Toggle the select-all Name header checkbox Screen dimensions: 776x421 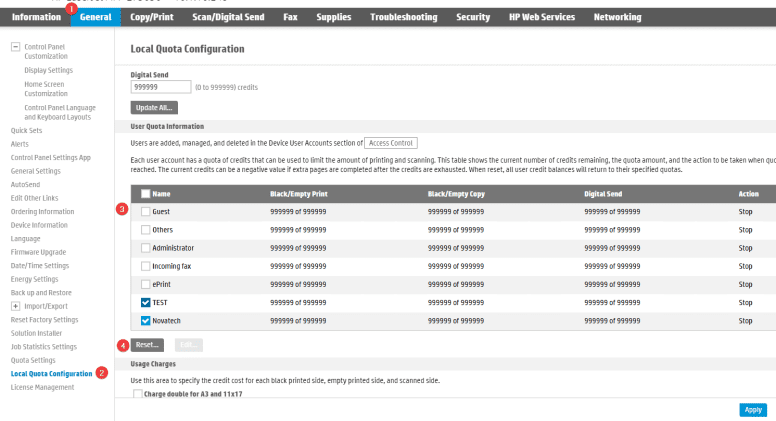146,194
